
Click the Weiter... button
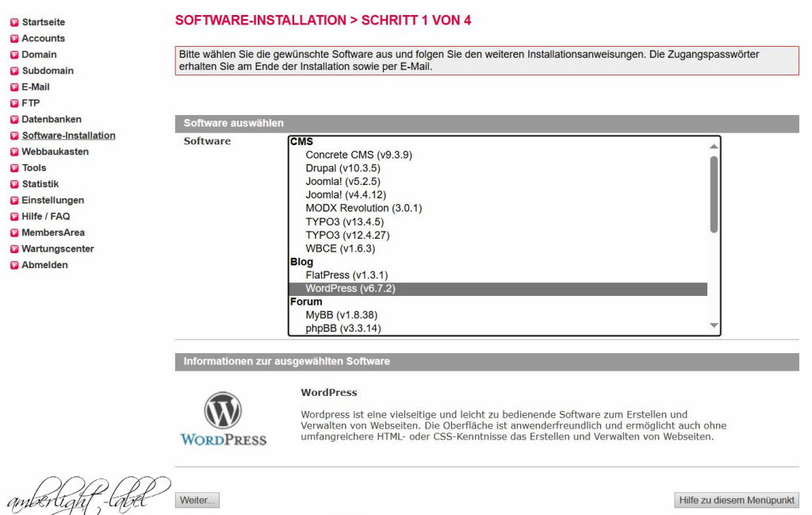click(x=197, y=500)
